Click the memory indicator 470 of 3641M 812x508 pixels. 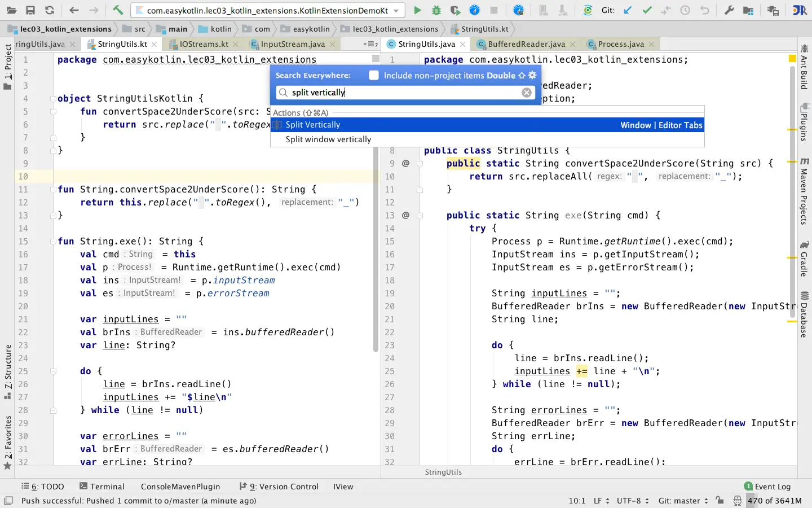coord(775,501)
